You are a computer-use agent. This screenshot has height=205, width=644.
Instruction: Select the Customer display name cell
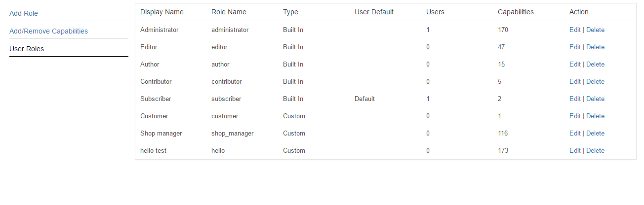pyautogui.click(x=154, y=116)
